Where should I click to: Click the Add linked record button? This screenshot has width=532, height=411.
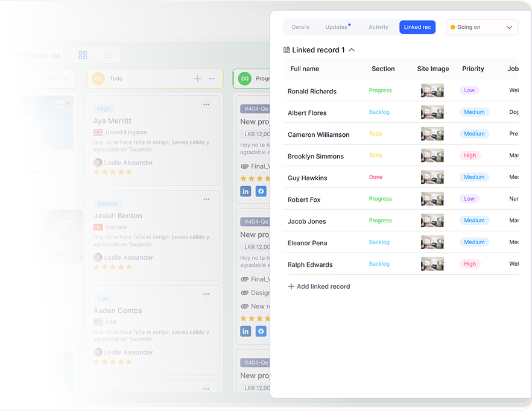pos(319,286)
